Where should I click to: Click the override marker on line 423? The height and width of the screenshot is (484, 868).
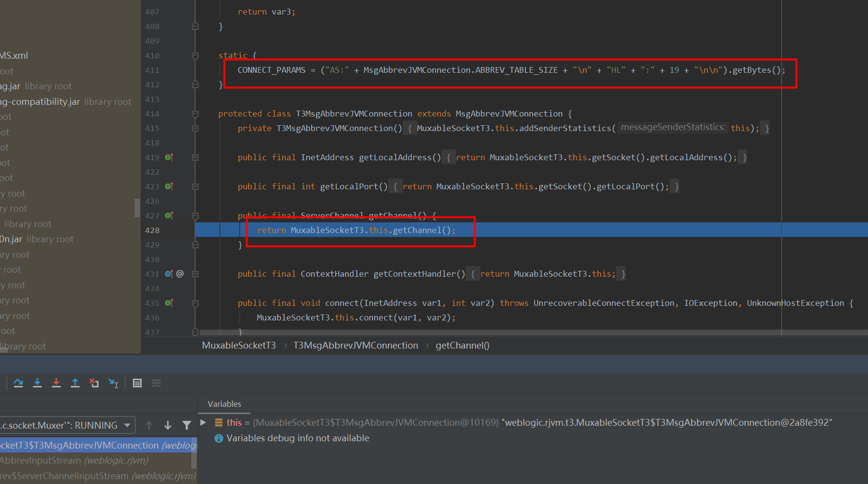tap(169, 186)
